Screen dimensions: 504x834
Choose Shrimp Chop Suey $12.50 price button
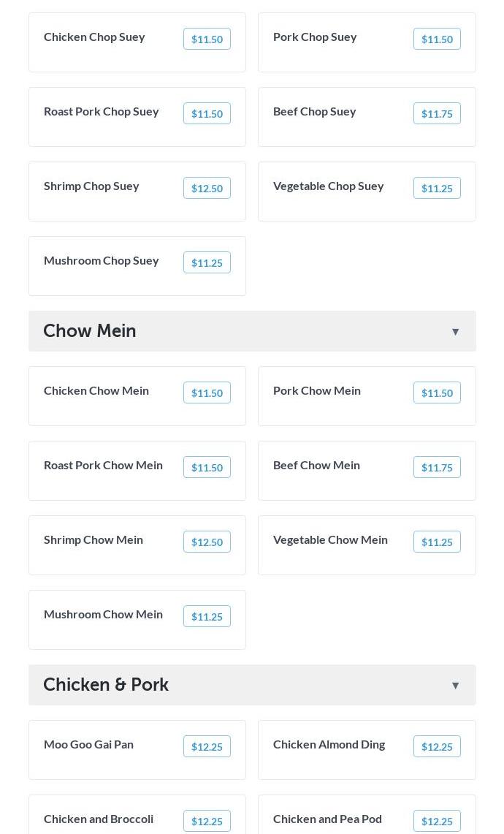click(207, 188)
